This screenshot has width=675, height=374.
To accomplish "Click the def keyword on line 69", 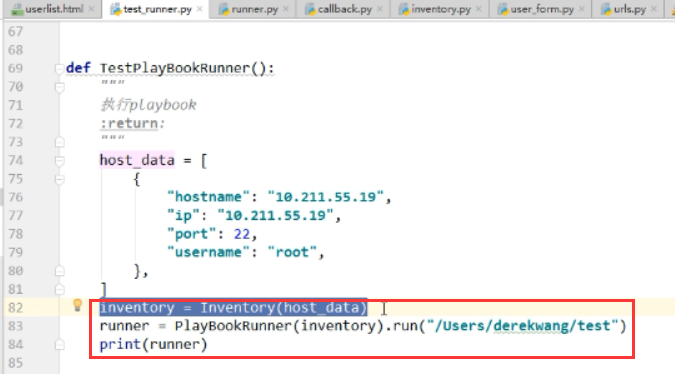I will [78, 68].
